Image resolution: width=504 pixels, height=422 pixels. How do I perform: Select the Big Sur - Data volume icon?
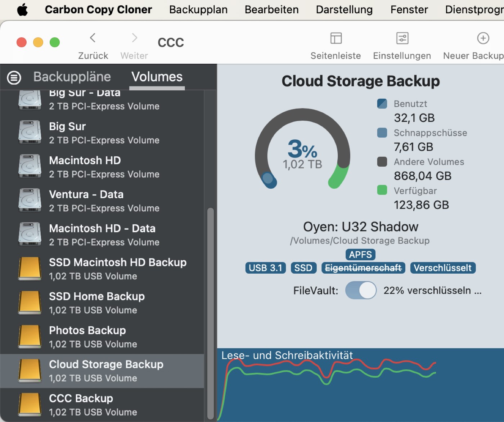point(30,99)
